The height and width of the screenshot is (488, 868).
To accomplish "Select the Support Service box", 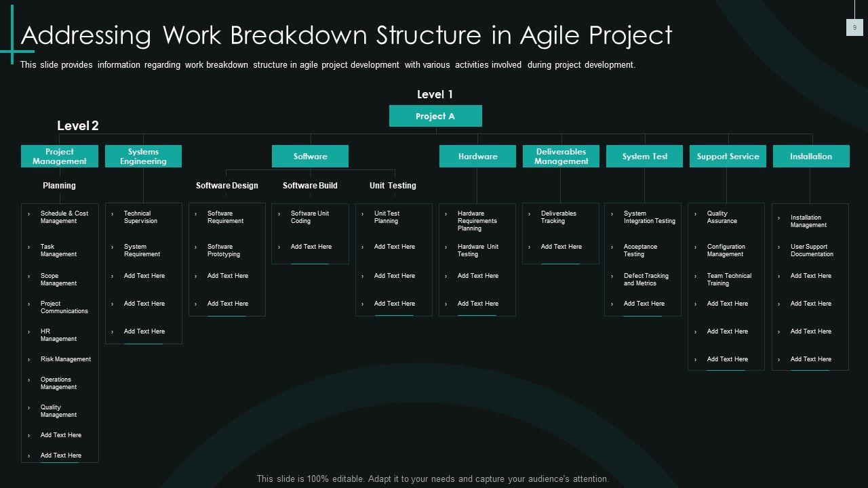I will (728, 157).
